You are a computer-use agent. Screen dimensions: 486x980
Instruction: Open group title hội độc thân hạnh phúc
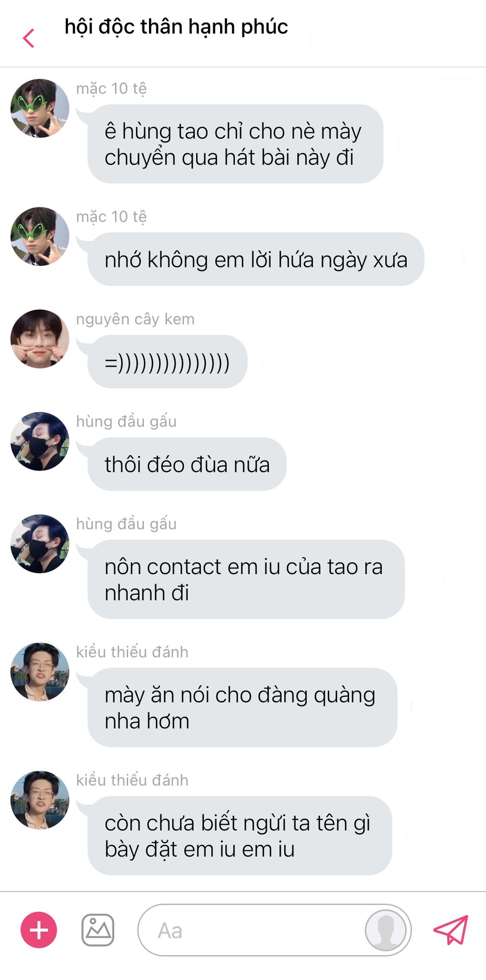[176, 27]
